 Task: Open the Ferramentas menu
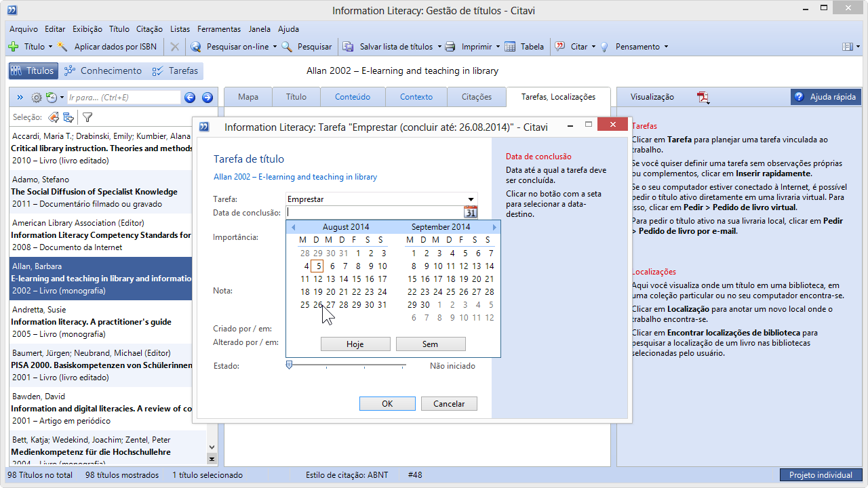tap(219, 29)
